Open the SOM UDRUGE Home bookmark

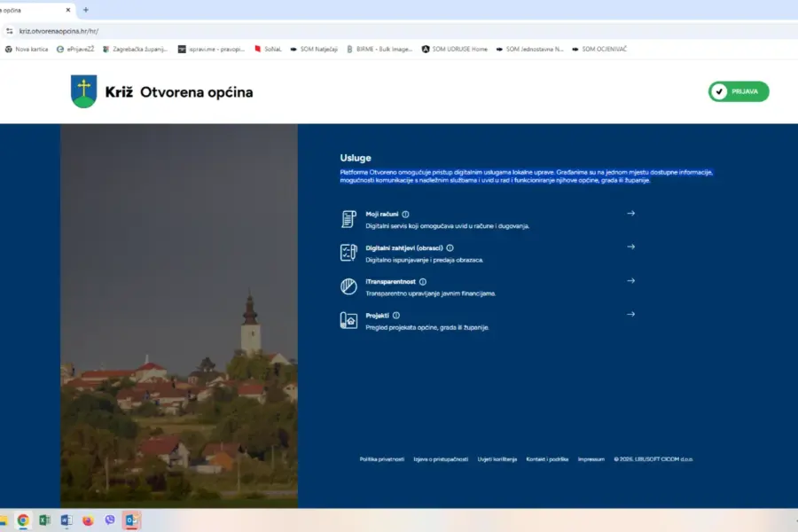[x=454, y=49]
